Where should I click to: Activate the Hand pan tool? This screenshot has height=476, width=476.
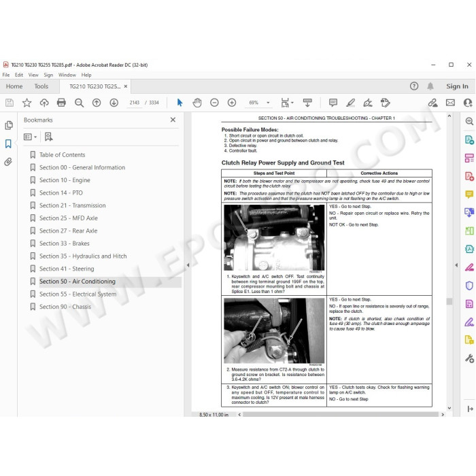(x=197, y=103)
